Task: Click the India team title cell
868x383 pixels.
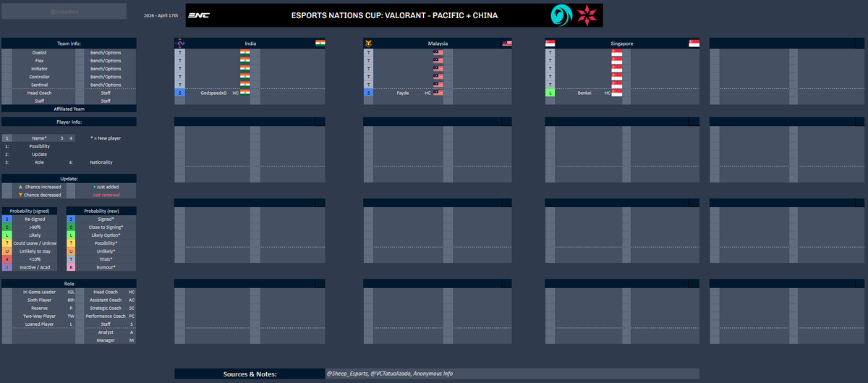Action: click(250, 43)
